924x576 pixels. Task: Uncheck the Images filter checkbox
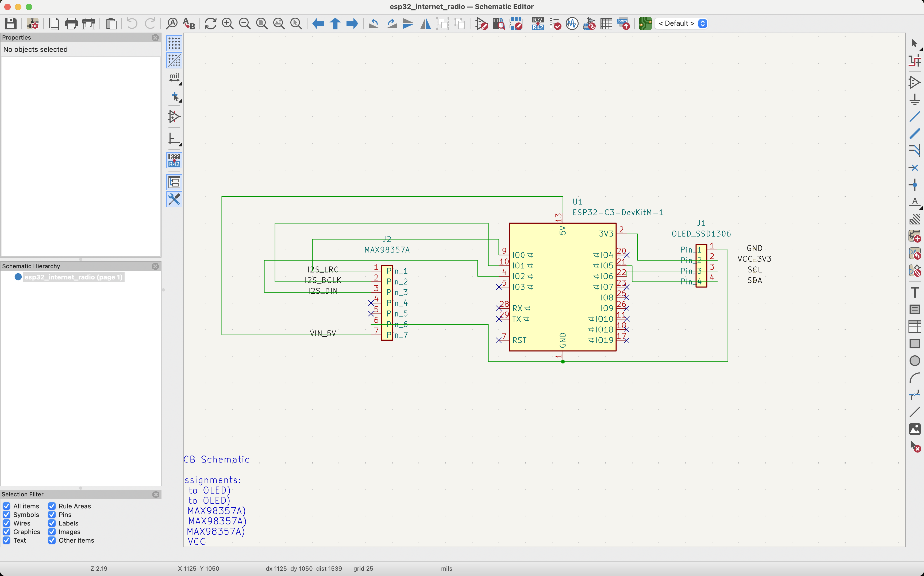52,532
